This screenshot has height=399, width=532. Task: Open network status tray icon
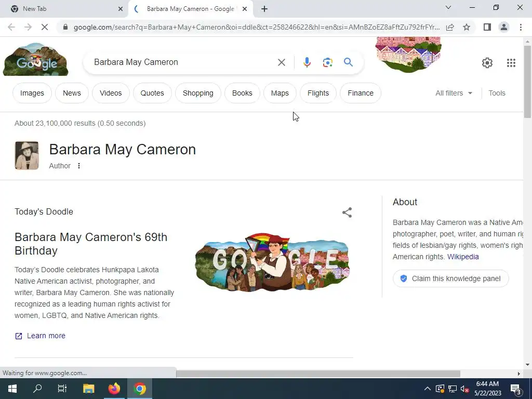pyautogui.click(x=453, y=389)
